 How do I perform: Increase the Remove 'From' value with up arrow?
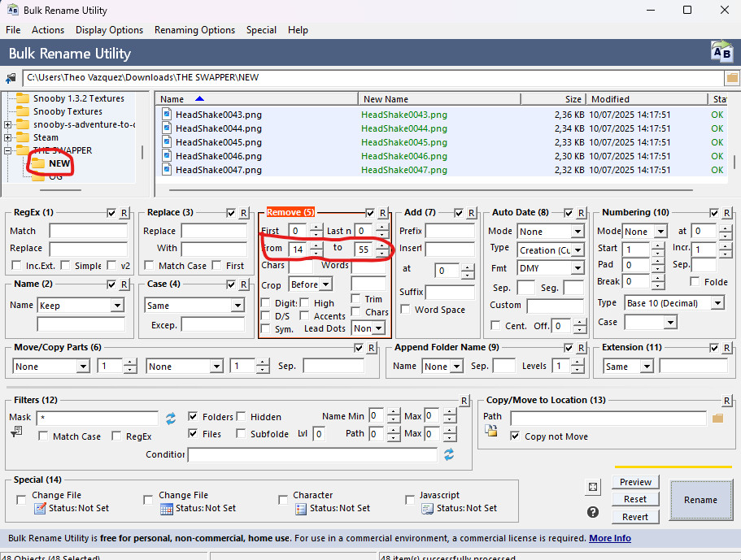click(316, 246)
